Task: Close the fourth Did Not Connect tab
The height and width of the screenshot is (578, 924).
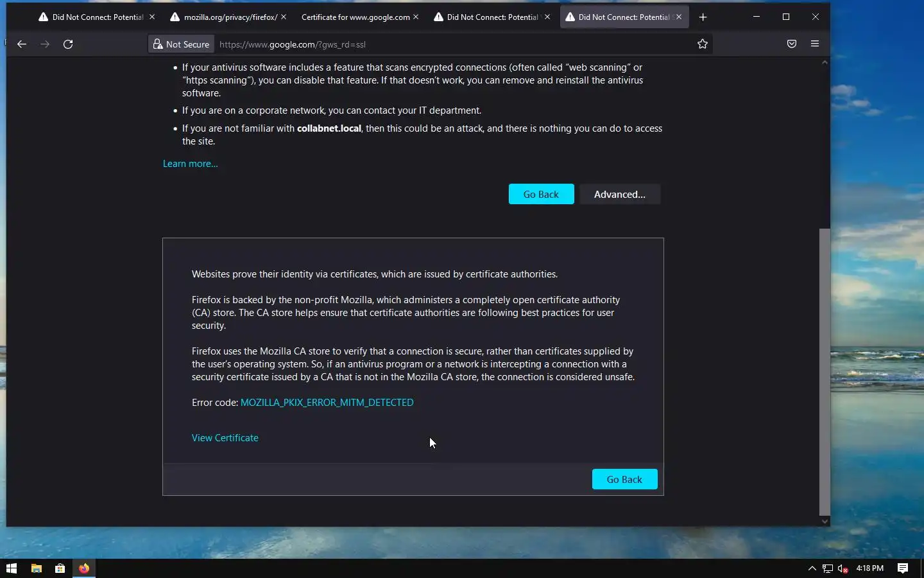Action: pyautogui.click(x=547, y=17)
